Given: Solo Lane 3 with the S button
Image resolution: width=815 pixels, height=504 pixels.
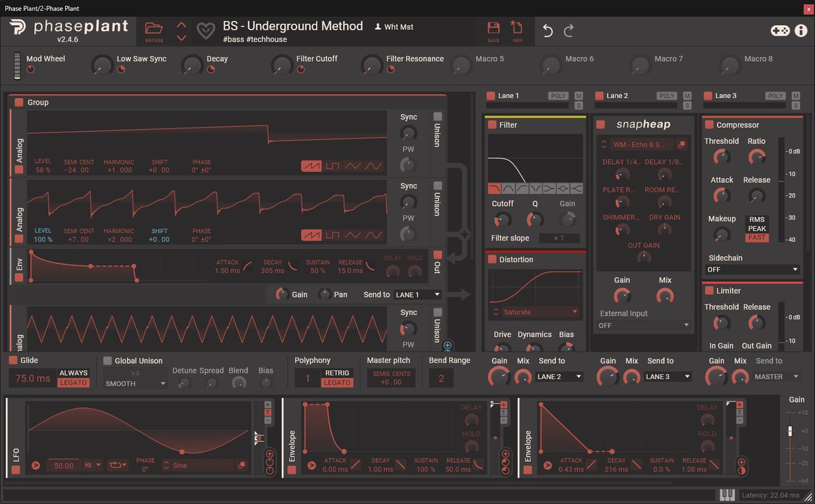Looking at the screenshot, I should tap(796, 105).
